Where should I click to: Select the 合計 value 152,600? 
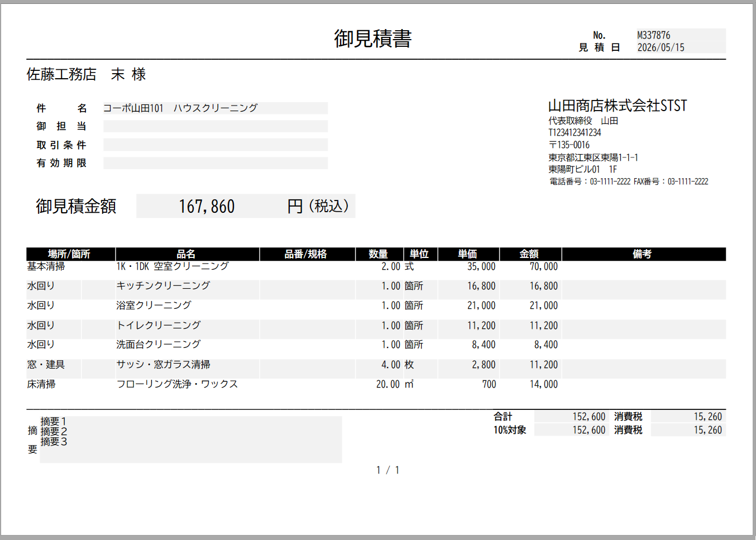[589, 417]
